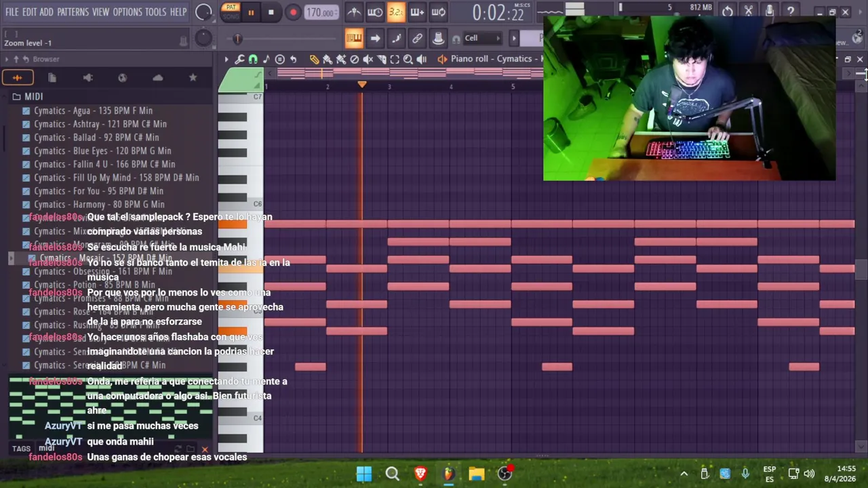
Task: Open the Cell snap dropdown
Action: (x=481, y=38)
